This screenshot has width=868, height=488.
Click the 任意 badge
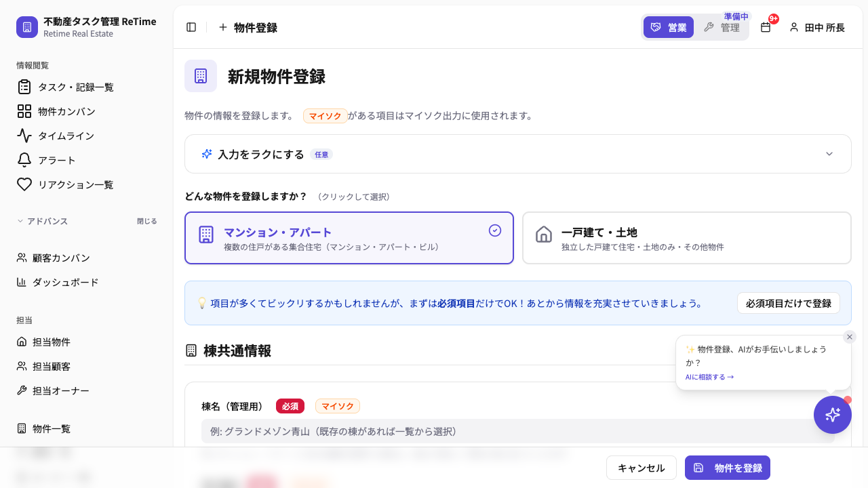[321, 155]
